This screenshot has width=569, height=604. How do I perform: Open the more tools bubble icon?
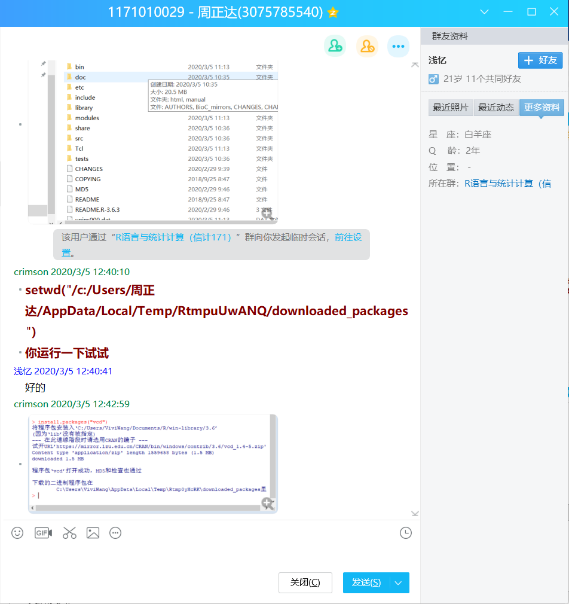[115, 533]
